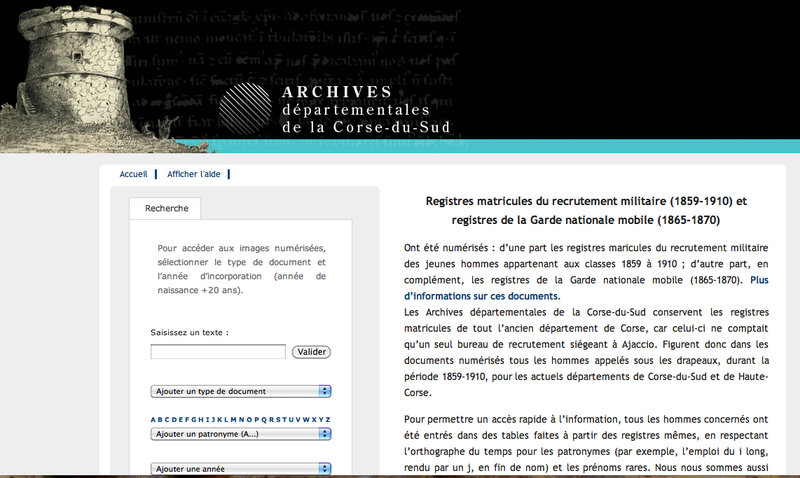The width and height of the screenshot is (800, 478).
Task: Filter surnames by letter P
Action: pyautogui.click(x=257, y=419)
